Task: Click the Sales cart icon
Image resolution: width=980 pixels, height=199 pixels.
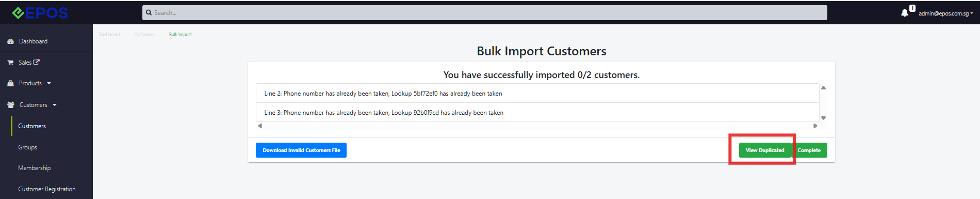Action: point(10,63)
